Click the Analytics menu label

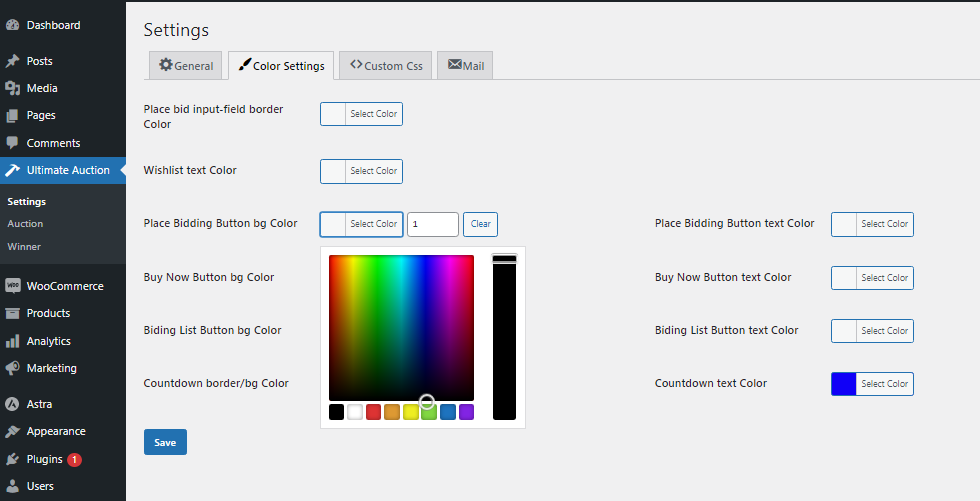tap(49, 341)
